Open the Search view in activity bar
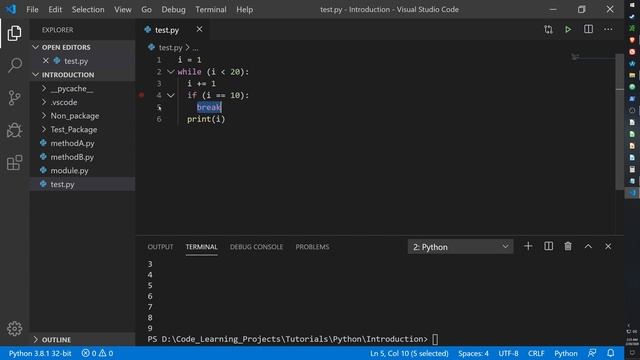Image resolution: width=640 pixels, height=360 pixels. point(14,65)
